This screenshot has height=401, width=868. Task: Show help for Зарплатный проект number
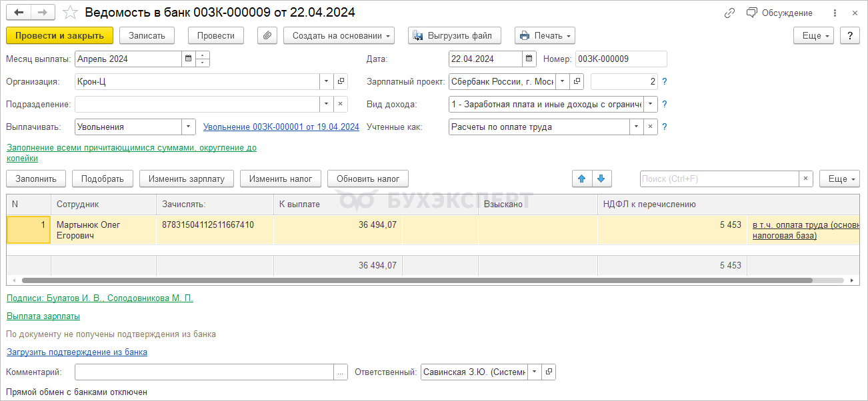(664, 81)
